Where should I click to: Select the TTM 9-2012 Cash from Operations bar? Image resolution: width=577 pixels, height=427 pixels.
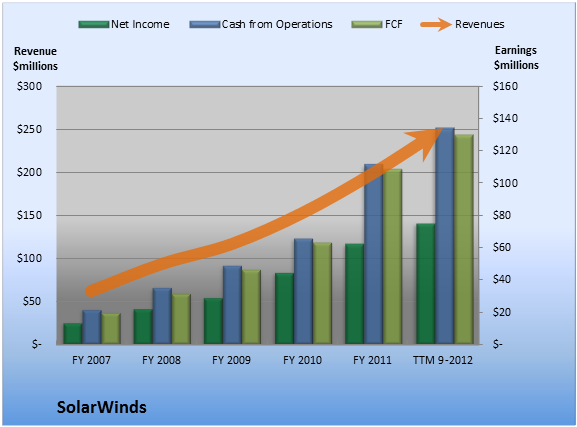tap(445, 236)
